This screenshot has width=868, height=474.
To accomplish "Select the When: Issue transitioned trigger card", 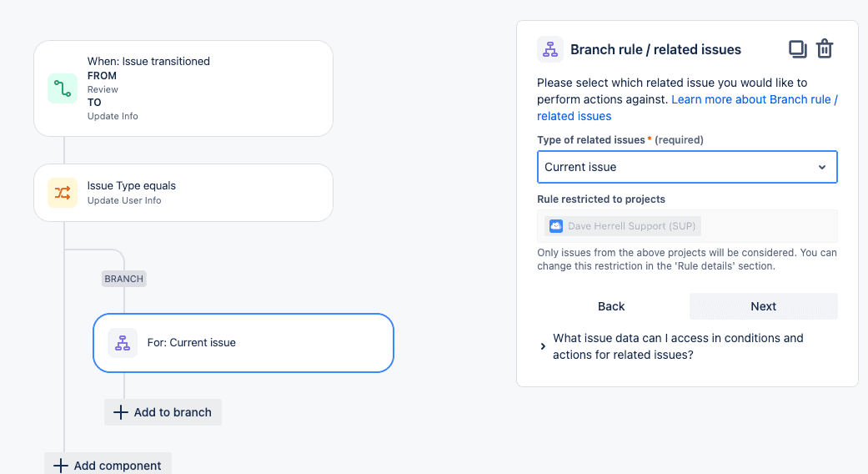I will pos(183,88).
